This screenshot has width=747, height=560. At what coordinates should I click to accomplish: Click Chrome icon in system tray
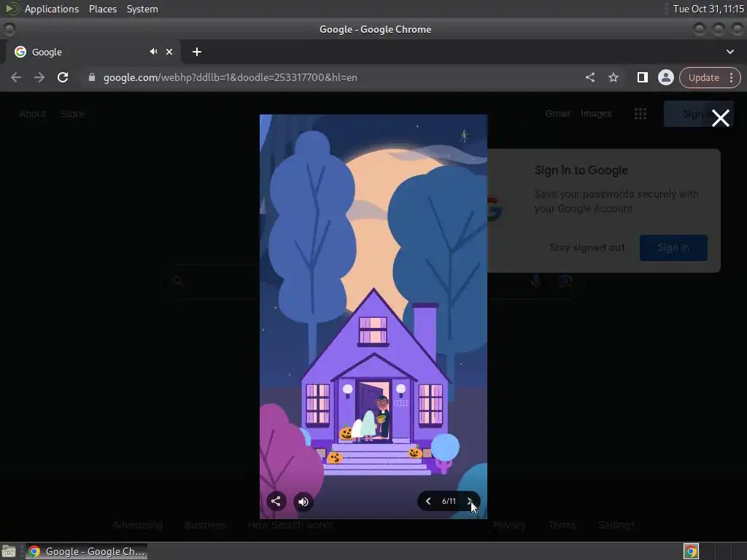[691, 551]
